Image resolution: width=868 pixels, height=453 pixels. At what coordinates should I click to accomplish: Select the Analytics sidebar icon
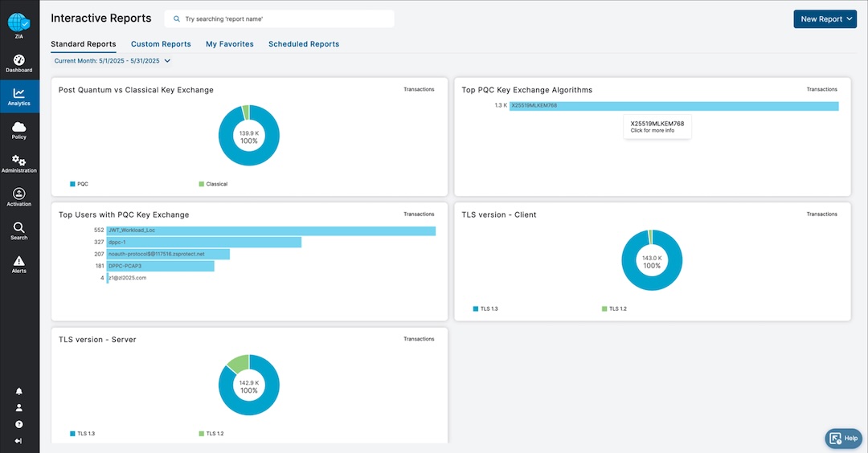click(x=19, y=96)
